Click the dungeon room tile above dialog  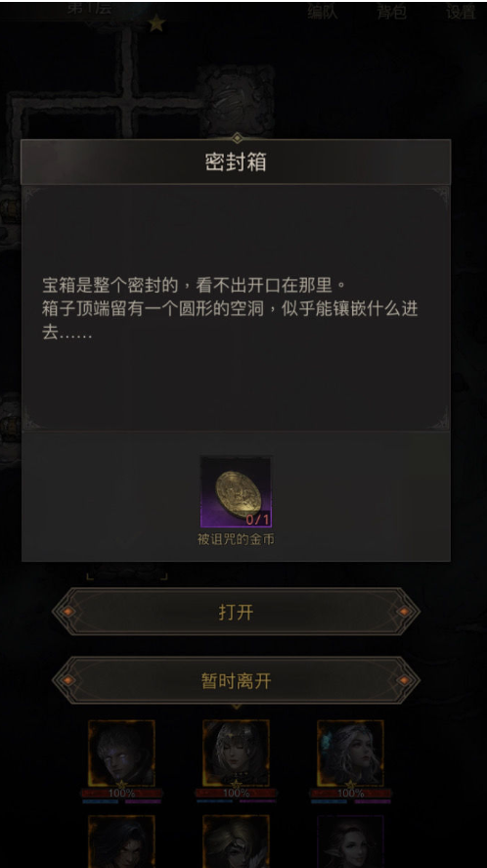tap(237, 101)
